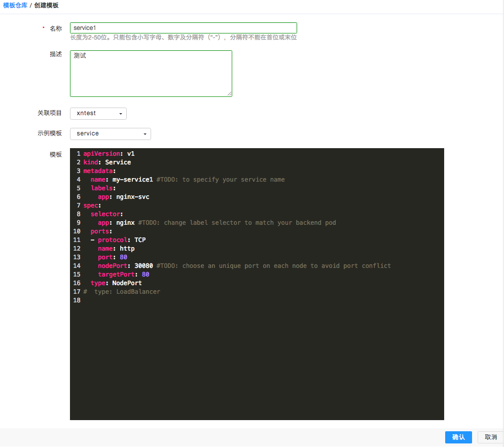Viewport: 504px width, 447px height.
Task: Click the app: nginx-svc label line
Action: [x=123, y=197]
